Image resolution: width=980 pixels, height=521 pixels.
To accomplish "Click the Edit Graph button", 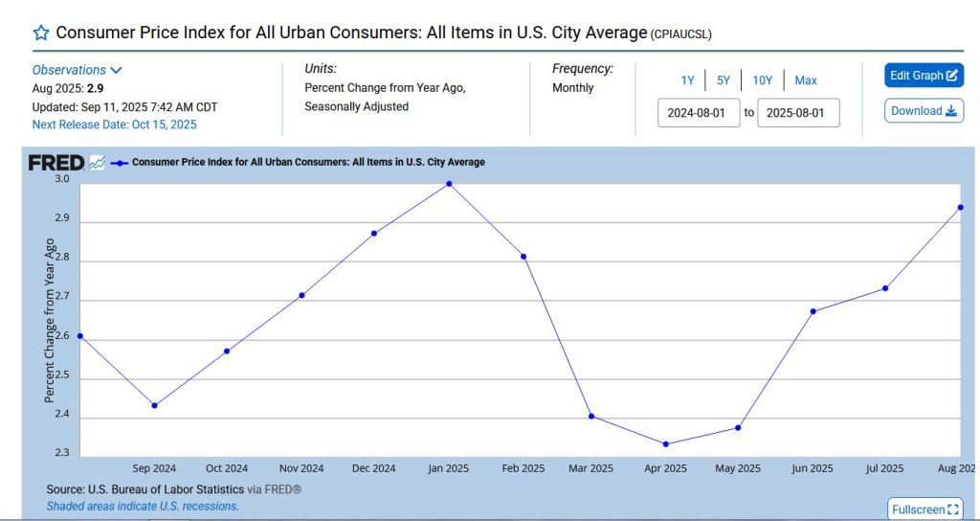I will 924,76.
